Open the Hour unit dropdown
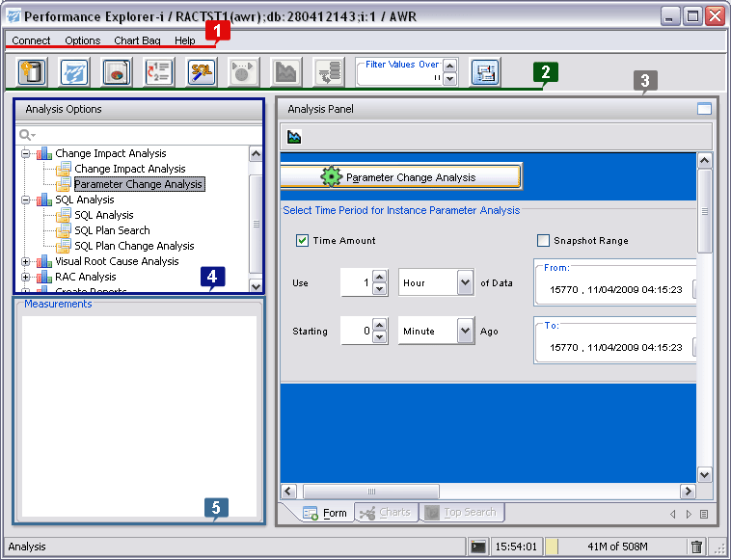 click(465, 283)
